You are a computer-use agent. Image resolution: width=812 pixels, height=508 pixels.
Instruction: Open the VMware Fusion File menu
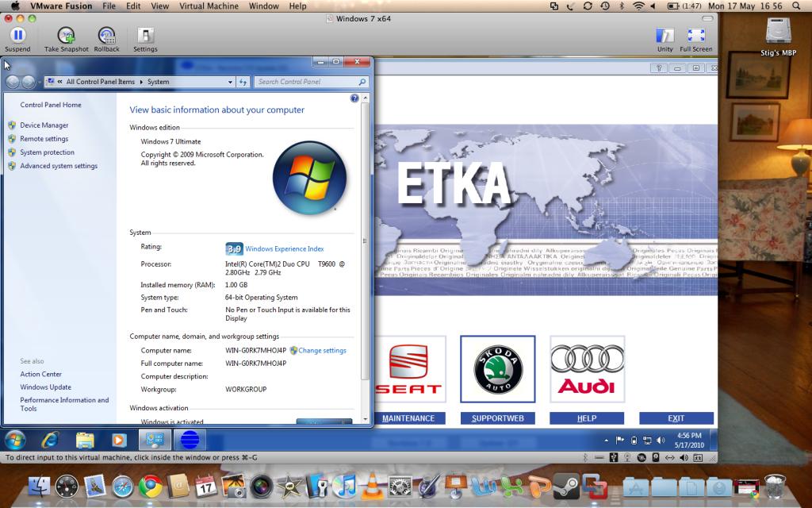tap(109, 6)
